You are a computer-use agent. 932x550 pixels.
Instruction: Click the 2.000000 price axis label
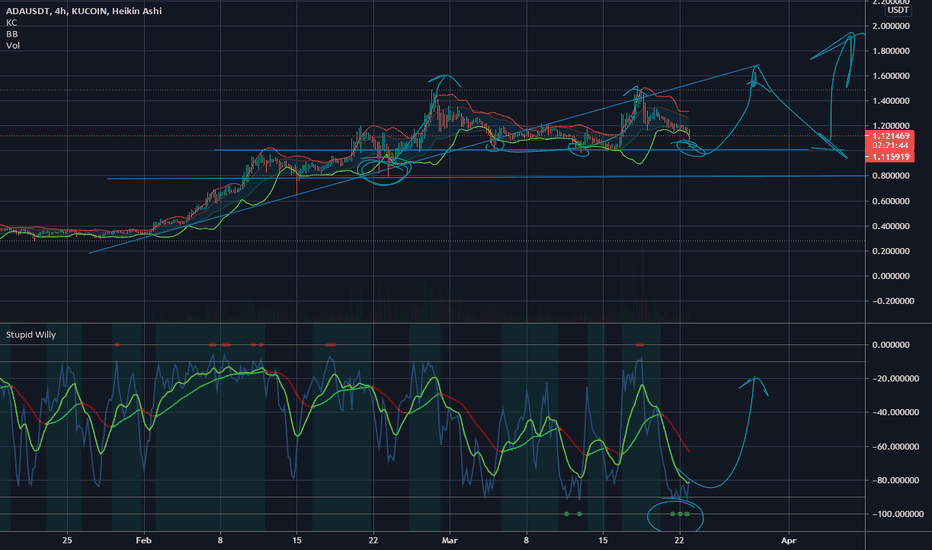pyautogui.click(x=891, y=26)
